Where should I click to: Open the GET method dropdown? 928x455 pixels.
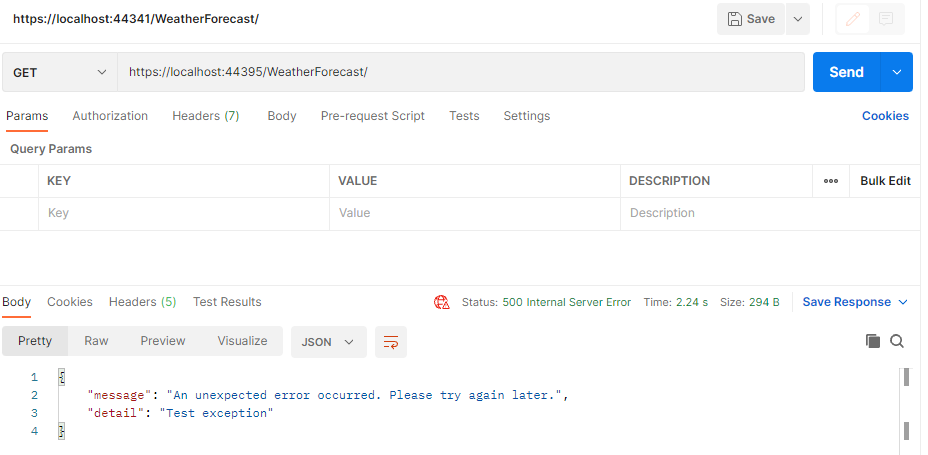[60, 72]
